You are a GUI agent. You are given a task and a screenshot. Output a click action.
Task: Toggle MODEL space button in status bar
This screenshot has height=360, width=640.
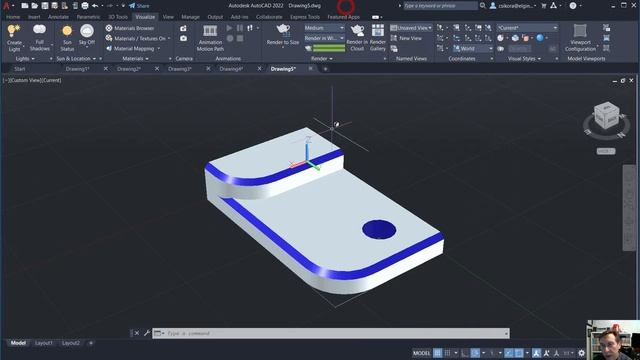[x=422, y=353]
